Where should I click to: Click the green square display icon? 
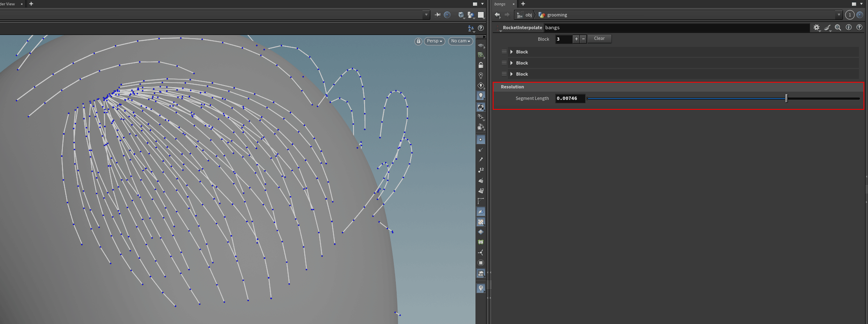[x=480, y=242]
